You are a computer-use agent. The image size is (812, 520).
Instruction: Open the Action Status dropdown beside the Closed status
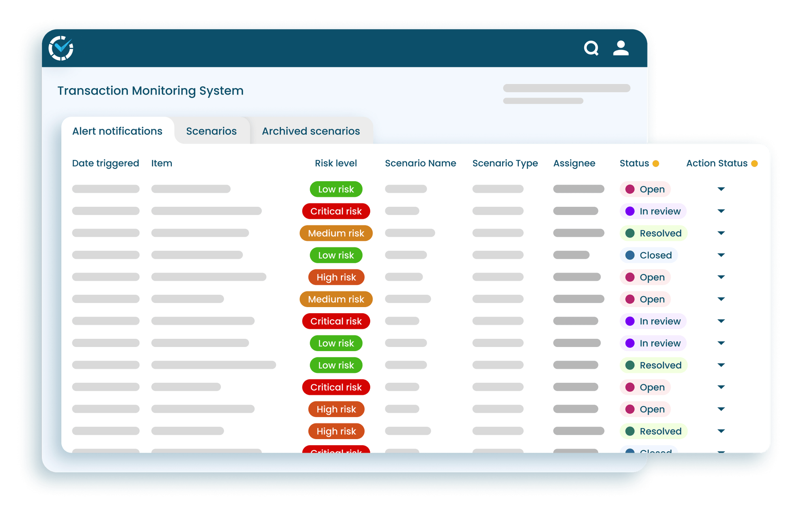[721, 255]
